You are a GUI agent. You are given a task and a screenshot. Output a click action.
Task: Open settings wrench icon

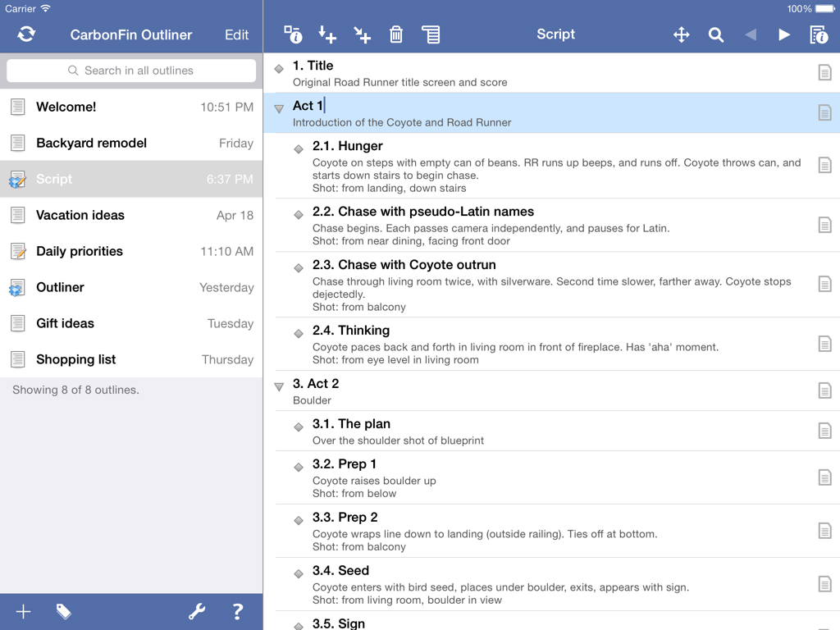[197, 611]
